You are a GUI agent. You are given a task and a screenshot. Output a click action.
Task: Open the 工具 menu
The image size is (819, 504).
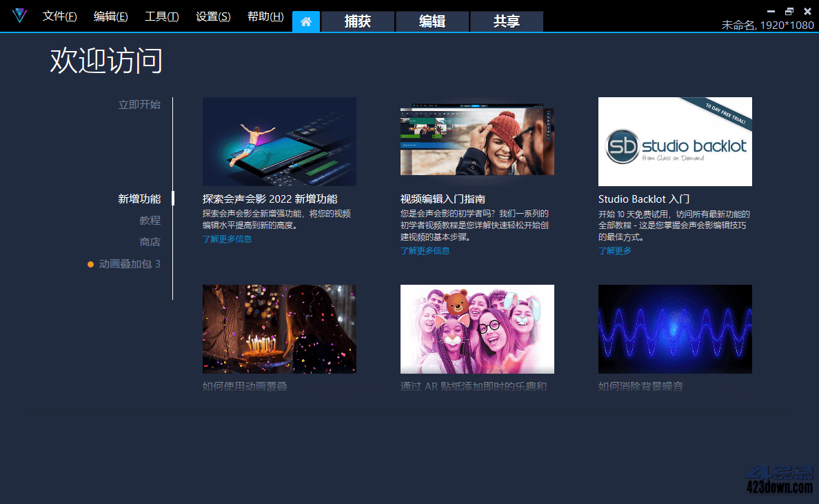pyautogui.click(x=161, y=16)
